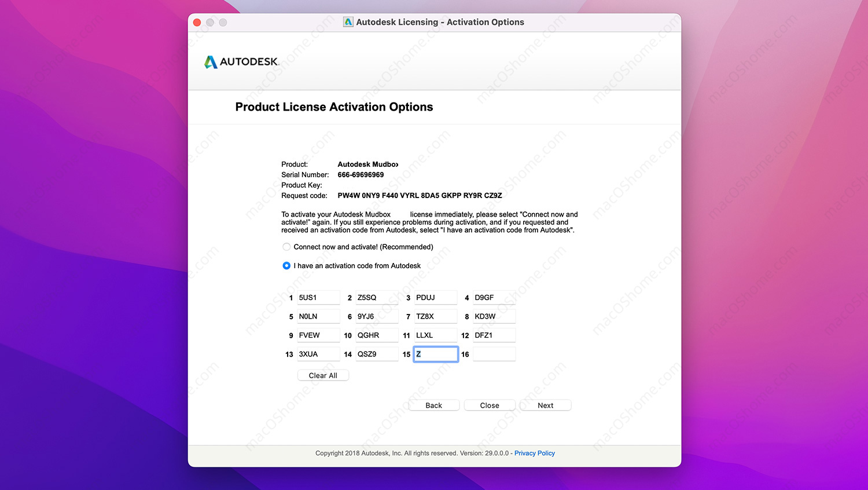Select field 2 containing Z5SQ
The height and width of the screenshot is (490, 868).
pyautogui.click(x=377, y=297)
